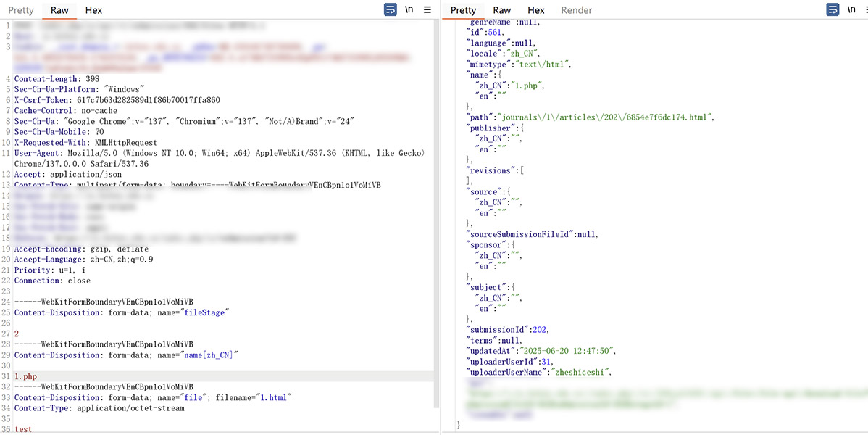Place cursor on 1.php in request body
The image size is (868, 435).
pyautogui.click(x=25, y=376)
